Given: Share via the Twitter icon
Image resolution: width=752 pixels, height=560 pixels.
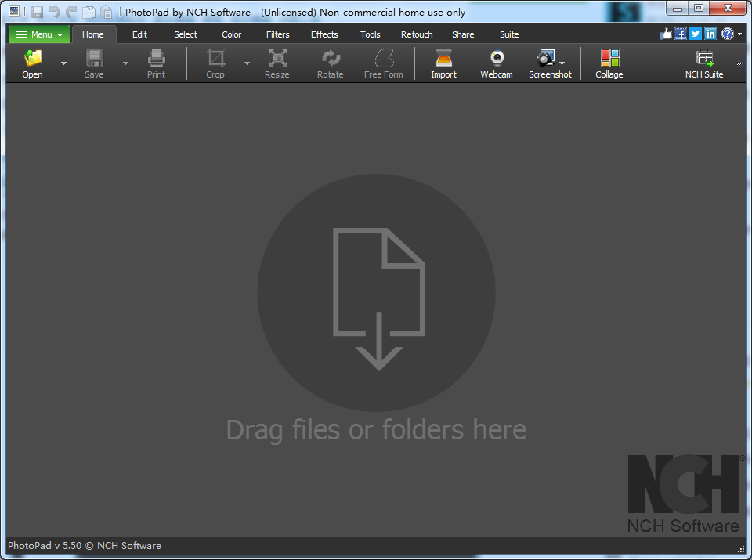Looking at the screenshot, I should click(696, 34).
